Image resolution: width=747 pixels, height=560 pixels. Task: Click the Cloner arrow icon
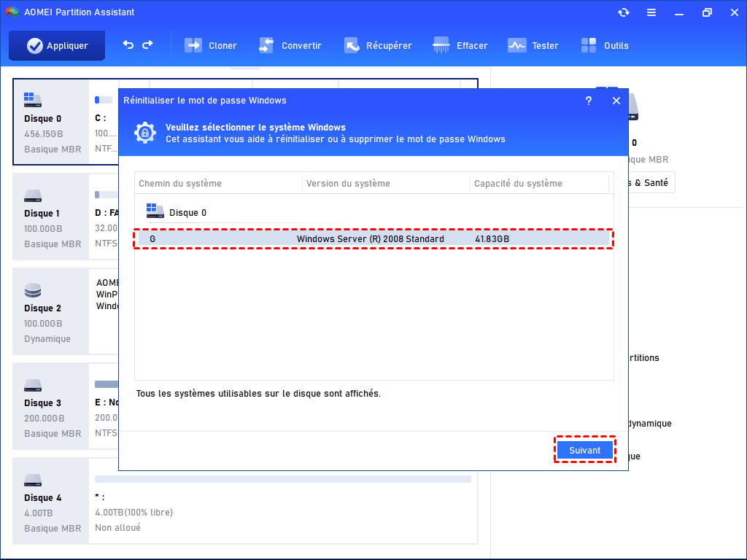point(193,46)
